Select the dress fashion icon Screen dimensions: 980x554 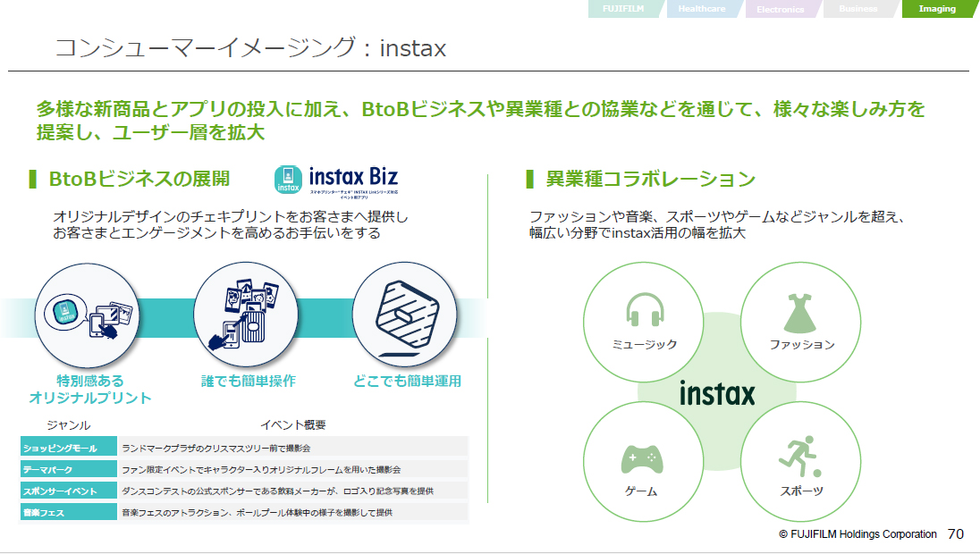800,313
